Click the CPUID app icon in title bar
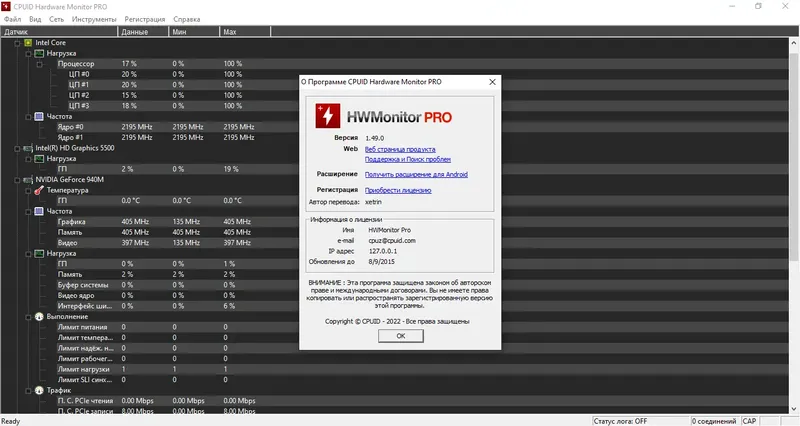 point(6,7)
